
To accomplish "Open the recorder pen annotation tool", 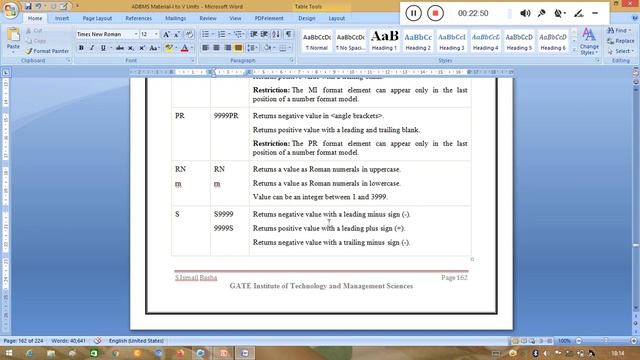I will click(578, 13).
